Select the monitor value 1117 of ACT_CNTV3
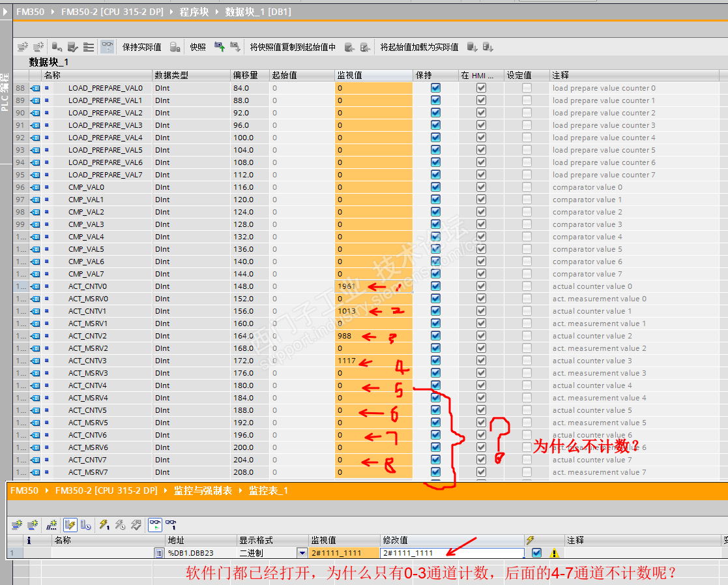The height and width of the screenshot is (585, 728). click(346, 361)
